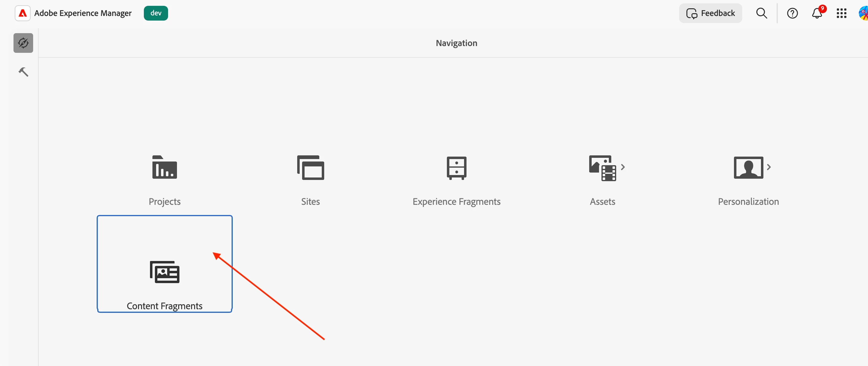Open the search magnifier icon
The width and height of the screenshot is (868, 366).
(x=762, y=13)
